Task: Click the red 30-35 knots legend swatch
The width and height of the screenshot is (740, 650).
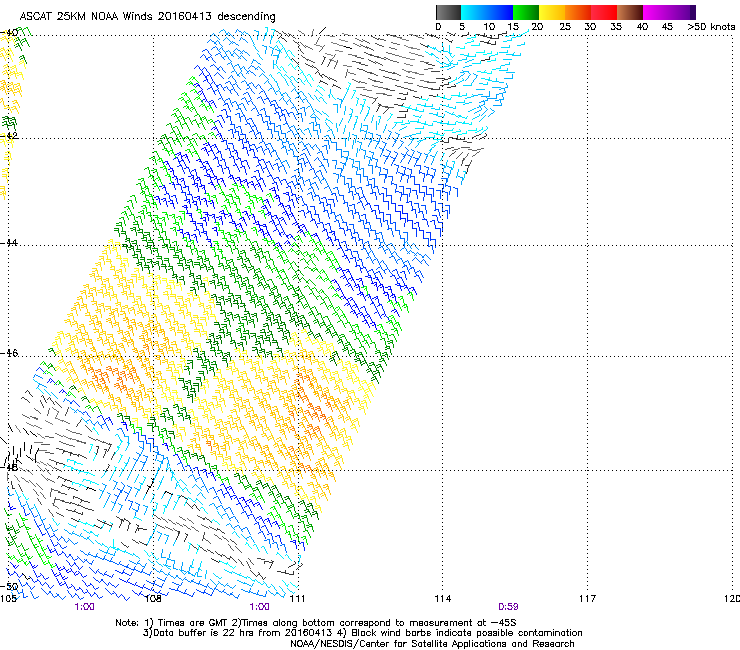Action: click(x=604, y=12)
